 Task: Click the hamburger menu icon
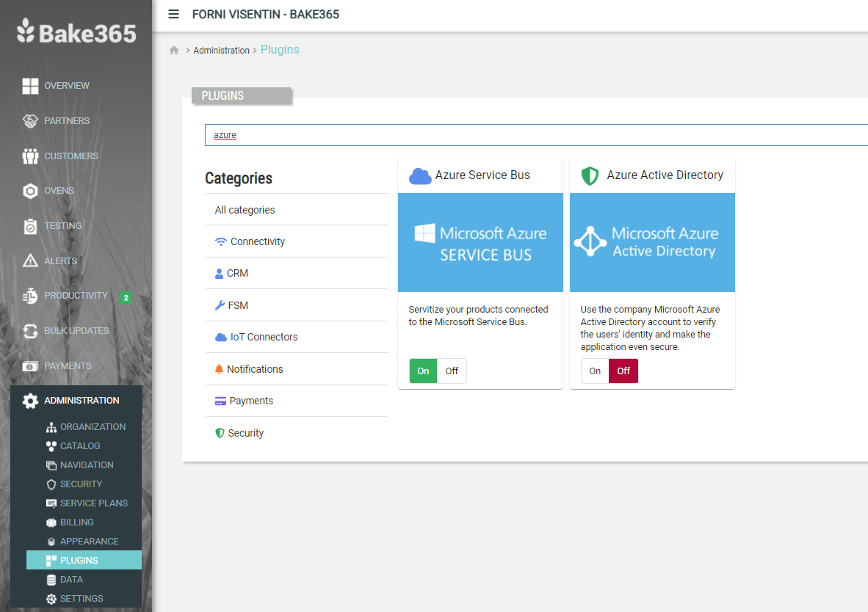point(173,14)
